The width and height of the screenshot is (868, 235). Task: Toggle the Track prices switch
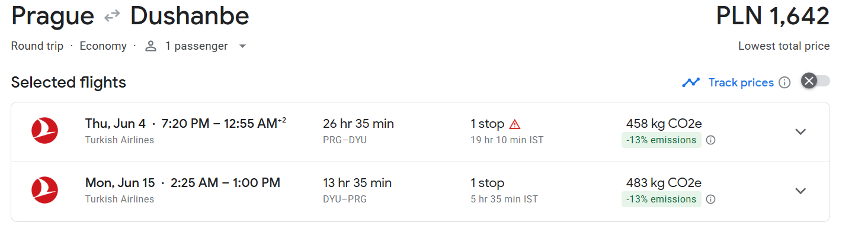(x=815, y=81)
